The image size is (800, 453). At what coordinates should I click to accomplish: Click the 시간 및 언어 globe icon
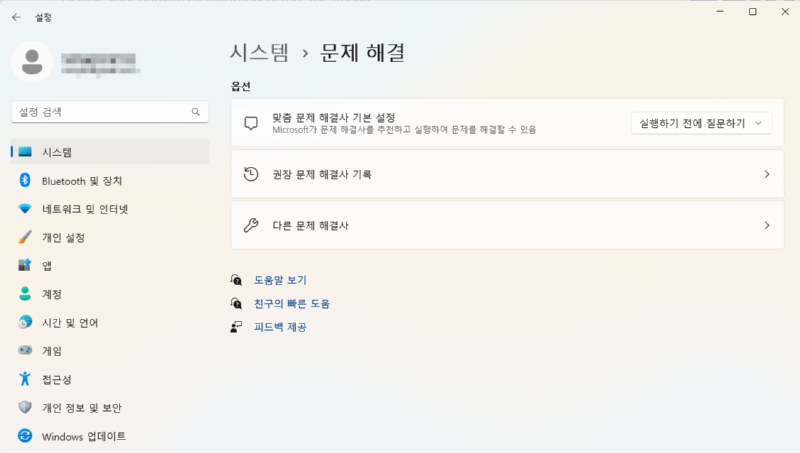click(x=26, y=323)
